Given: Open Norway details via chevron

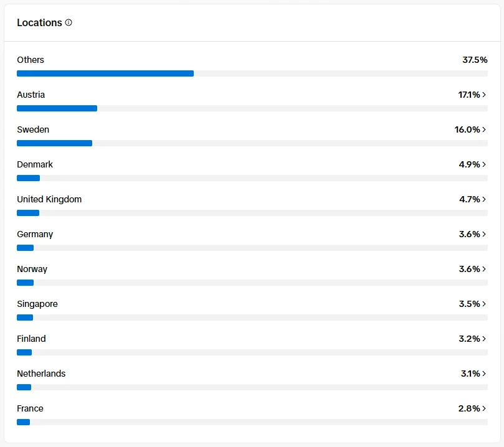Looking at the screenshot, I should coord(485,269).
